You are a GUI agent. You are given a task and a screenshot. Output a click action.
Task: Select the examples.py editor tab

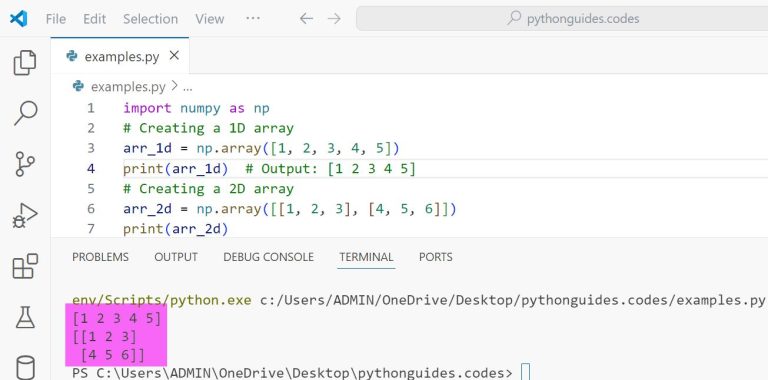[x=120, y=56]
